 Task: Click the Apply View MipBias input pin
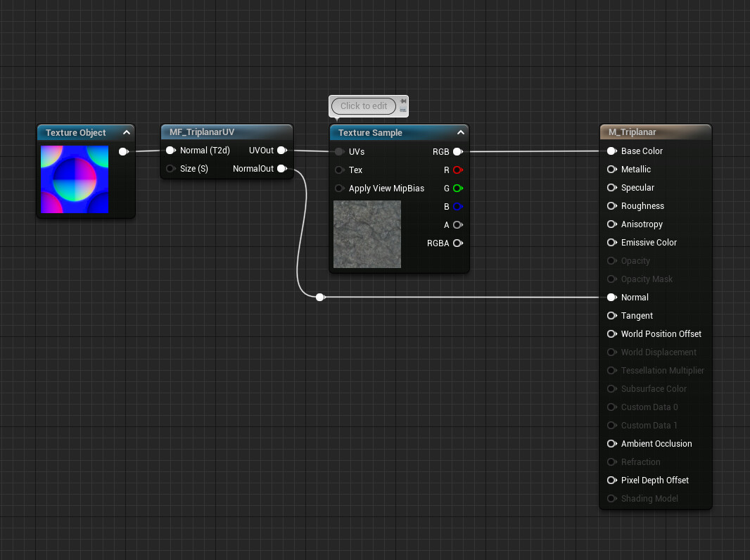point(339,188)
